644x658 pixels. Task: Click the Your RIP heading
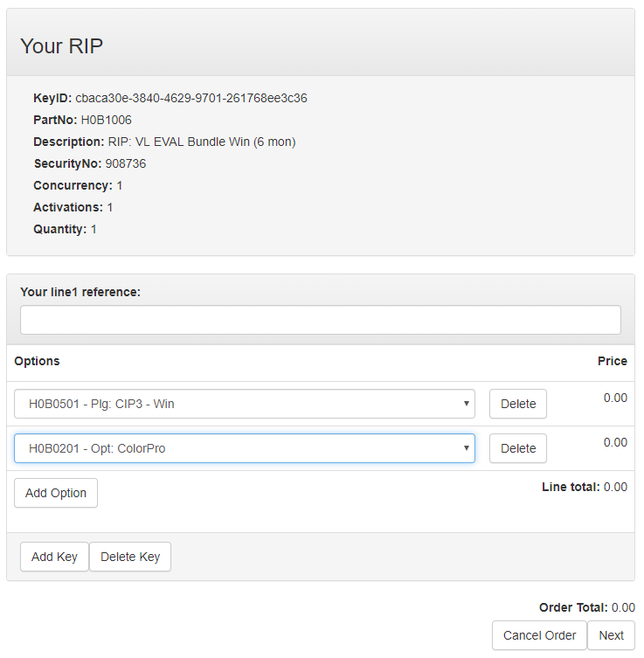(x=61, y=46)
